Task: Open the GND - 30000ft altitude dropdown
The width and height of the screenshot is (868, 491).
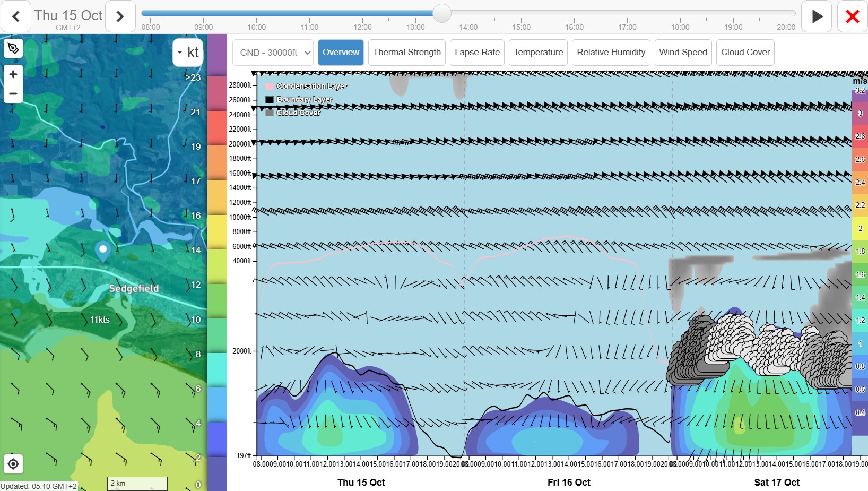Action: point(273,53)
